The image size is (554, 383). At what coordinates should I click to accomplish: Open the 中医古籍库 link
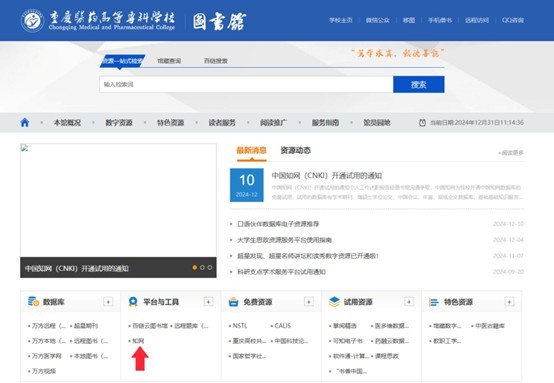point(490,326)
